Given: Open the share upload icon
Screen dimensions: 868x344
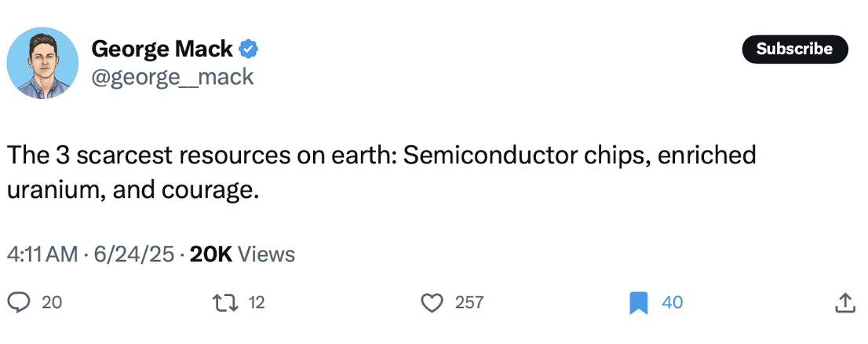Looking at the screenshot, I should (x=844, y=302).
